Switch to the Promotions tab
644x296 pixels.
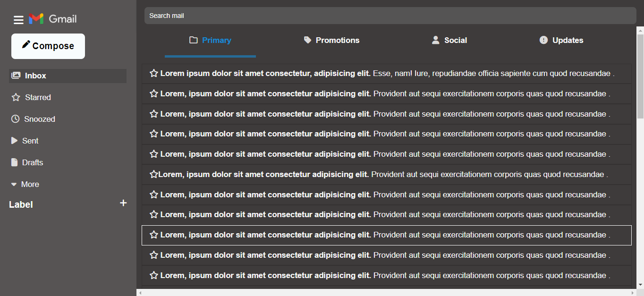click(x=331, y=41)
